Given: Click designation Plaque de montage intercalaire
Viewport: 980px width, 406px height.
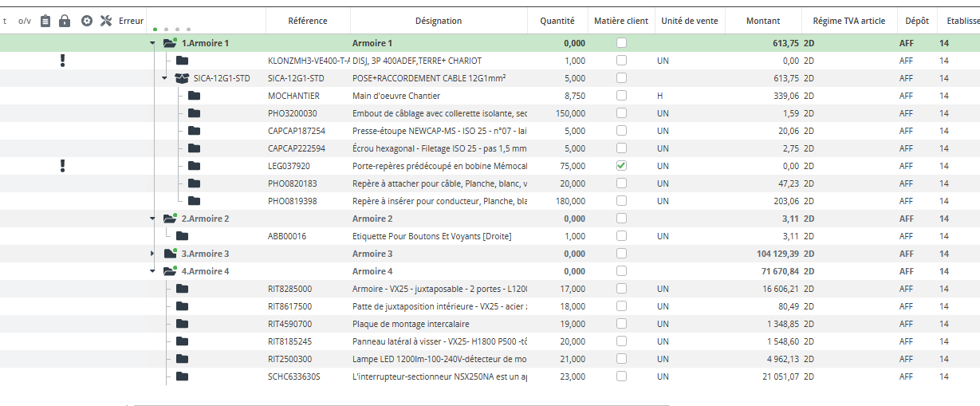Looking at the screenshot, I should [x=411, y=324].
